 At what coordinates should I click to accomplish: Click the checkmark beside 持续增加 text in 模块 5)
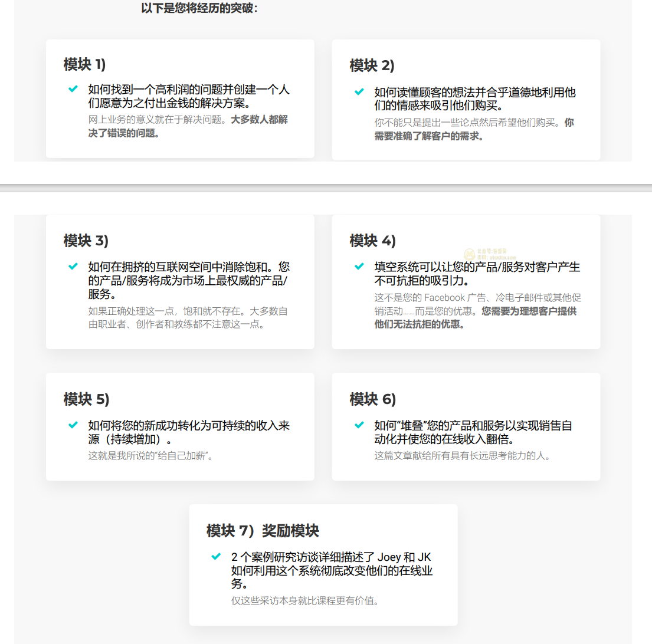(73, 425)
